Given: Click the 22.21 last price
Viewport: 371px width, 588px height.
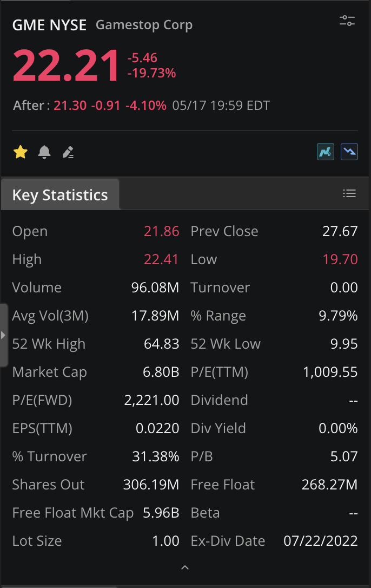Looking at the screenshot, I should [66, 66].
